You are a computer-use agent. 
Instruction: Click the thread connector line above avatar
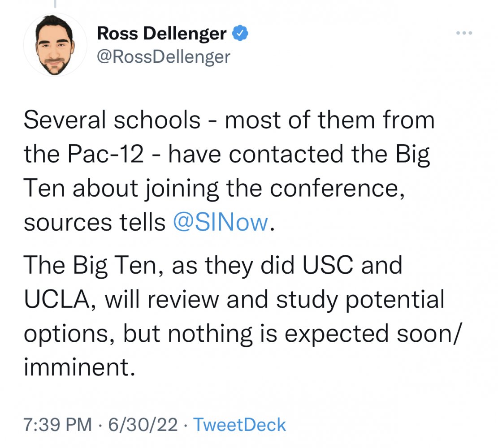click(55, 4)
